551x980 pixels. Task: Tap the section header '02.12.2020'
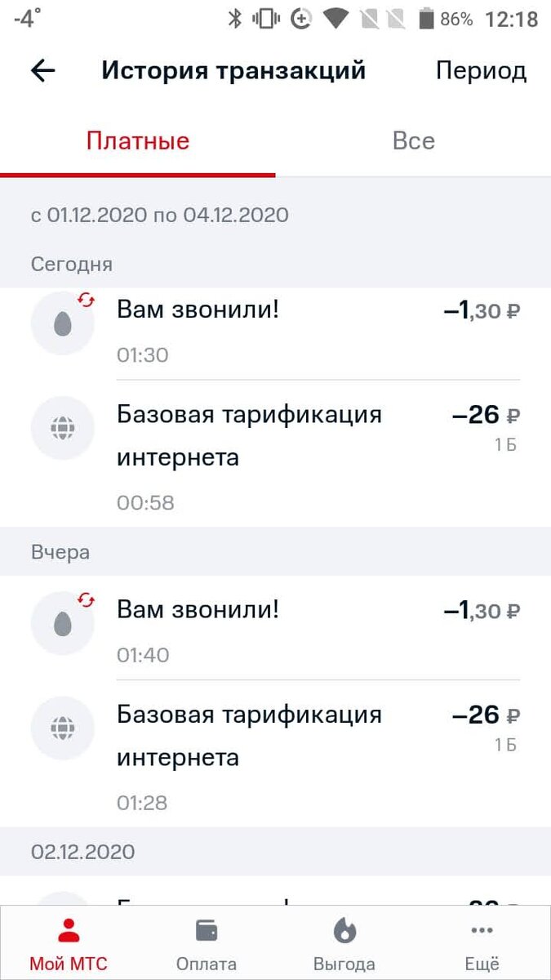point(82,852)
